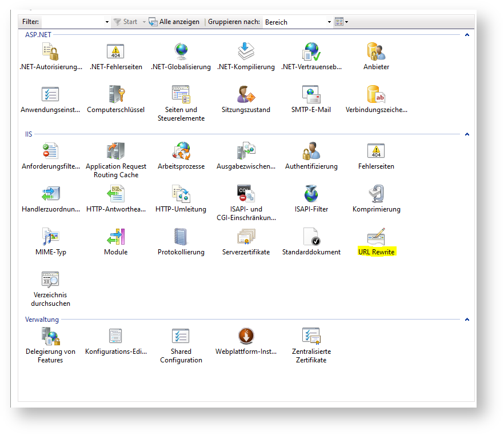
Task: Click into the Filter input field
Action: 74,22
